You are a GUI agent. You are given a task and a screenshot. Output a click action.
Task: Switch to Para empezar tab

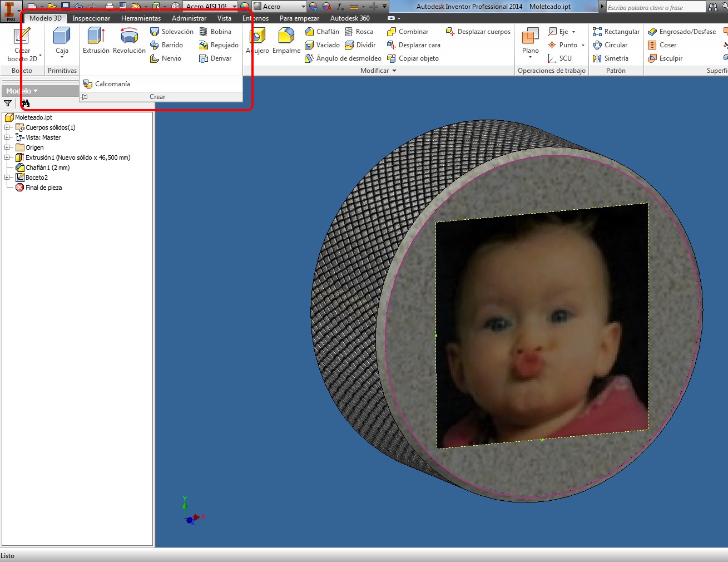[299, 18]
